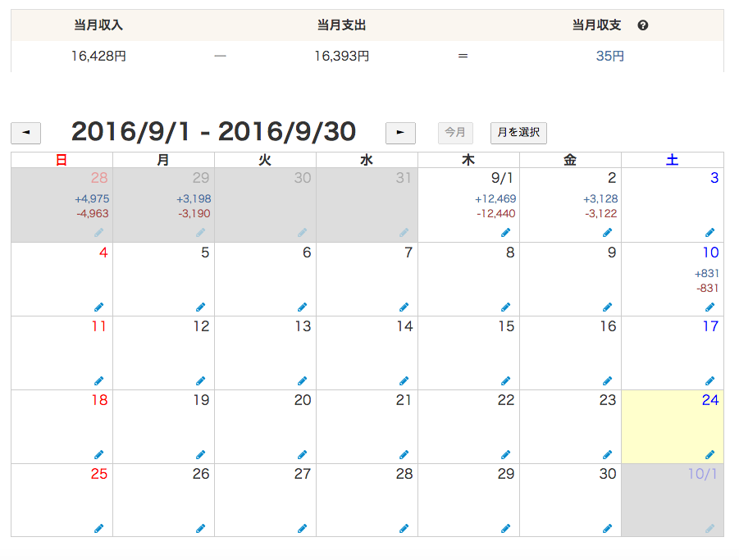Click expense -3,190 on August 29
This screenshot has height=560, width=739.
(x=194, y=213)
